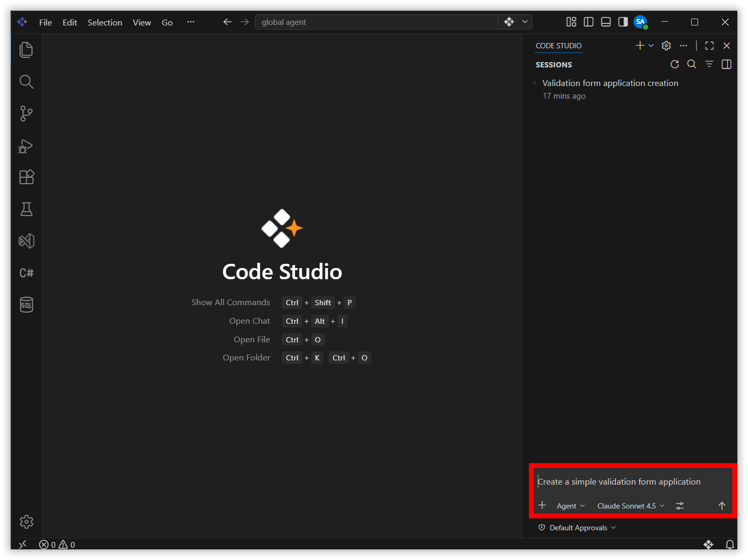Go forward using the title bar arrow
748x560 pixels.
(x=244, y=22)
